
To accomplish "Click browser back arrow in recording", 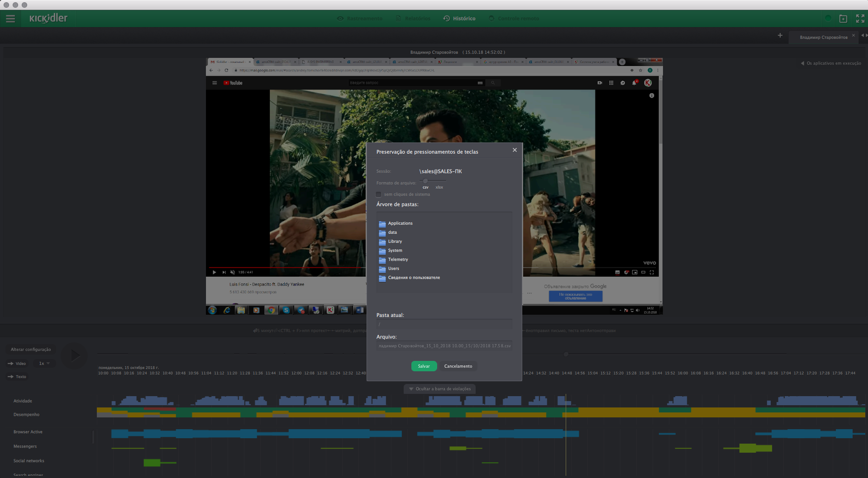I will pyautogui.click(x=211, y=70).
